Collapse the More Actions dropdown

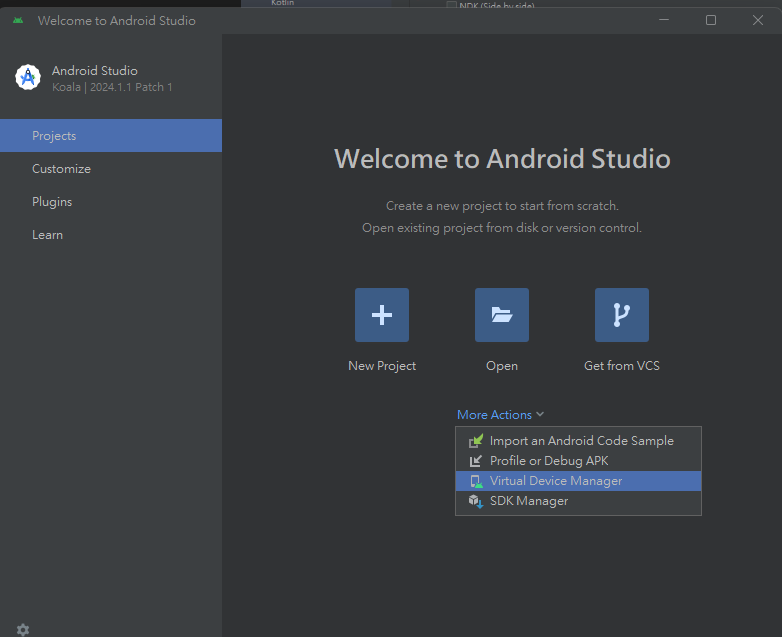coord(501,415)
